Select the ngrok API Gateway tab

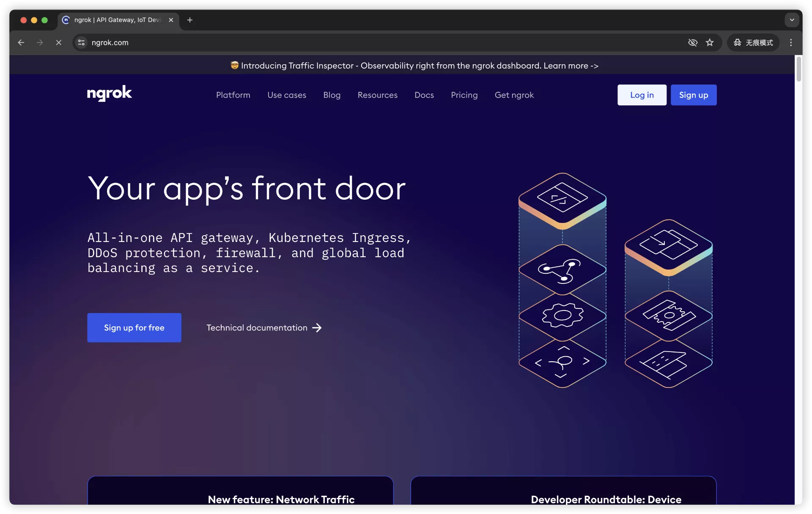click(x=118, y=20)
